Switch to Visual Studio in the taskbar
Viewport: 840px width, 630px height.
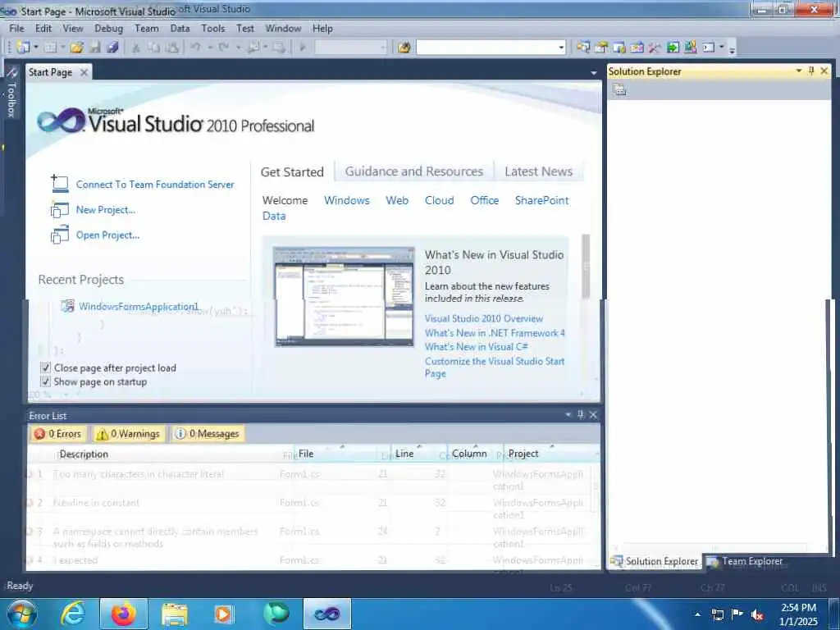point(327,614)
